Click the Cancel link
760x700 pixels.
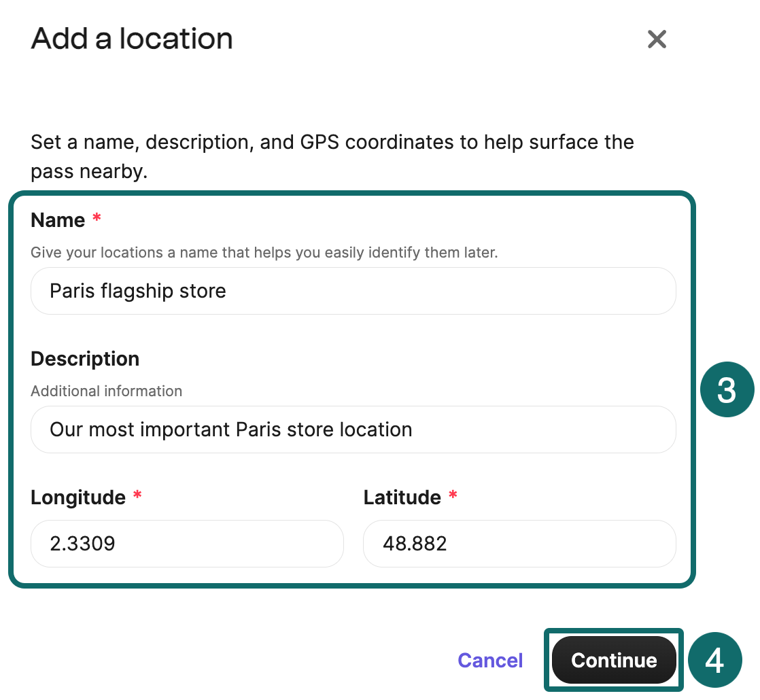(490, 661)
